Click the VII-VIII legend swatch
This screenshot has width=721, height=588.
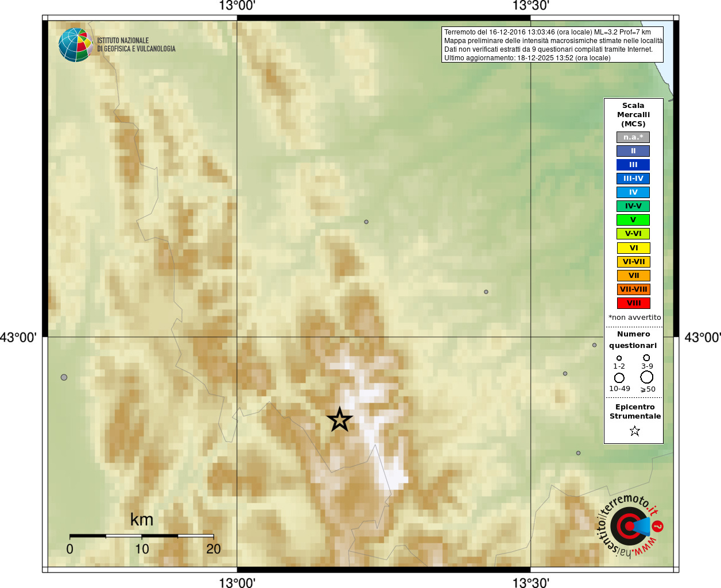coord(633,289)
